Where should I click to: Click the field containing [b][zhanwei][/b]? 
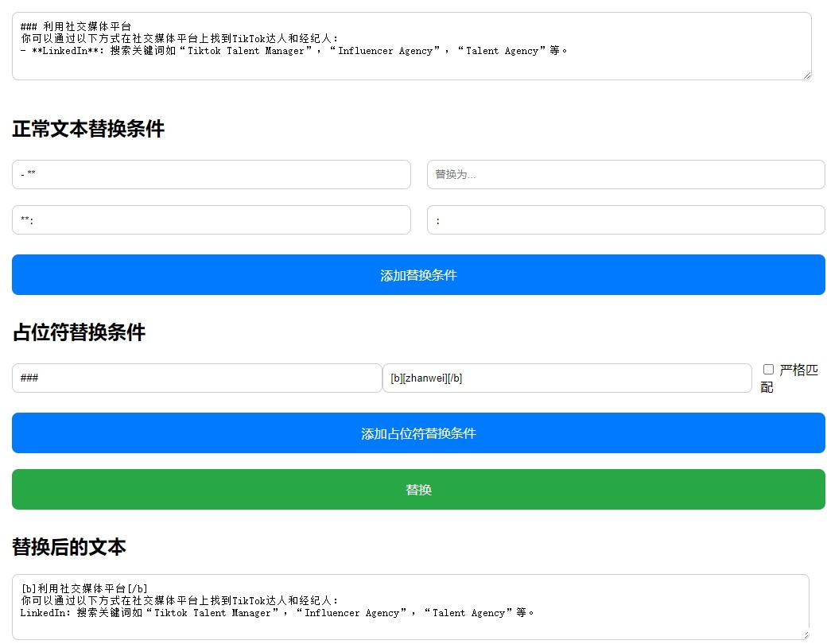pyautogui.click(x=567, y=378)
